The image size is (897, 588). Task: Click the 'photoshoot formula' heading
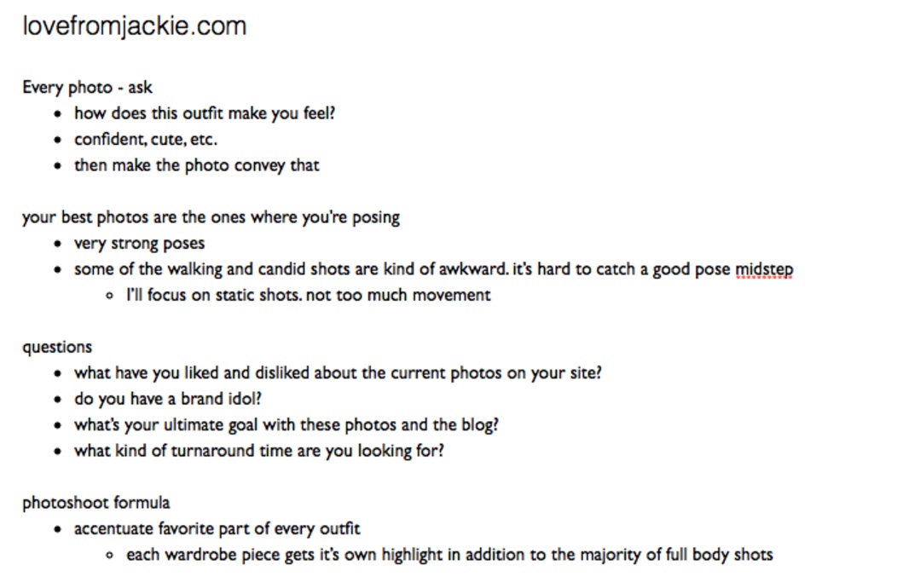[95, 502]
